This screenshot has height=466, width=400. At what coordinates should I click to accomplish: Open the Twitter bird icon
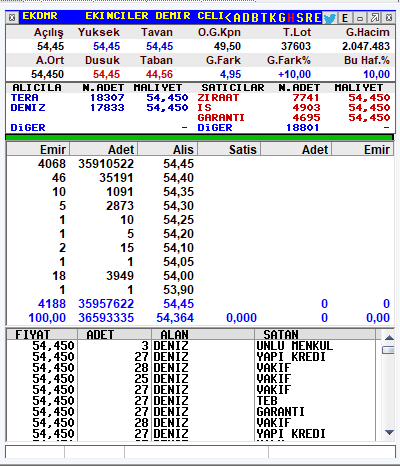(330, 18)
